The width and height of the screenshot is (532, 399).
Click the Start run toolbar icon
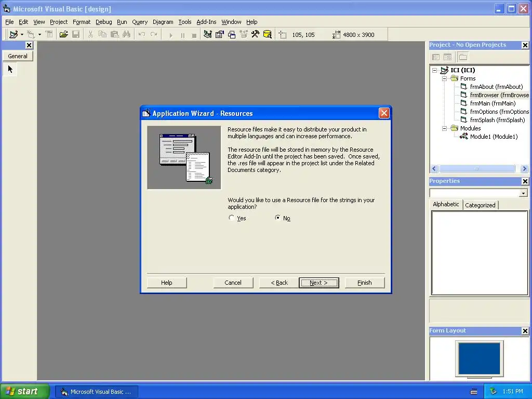(170, 35)
